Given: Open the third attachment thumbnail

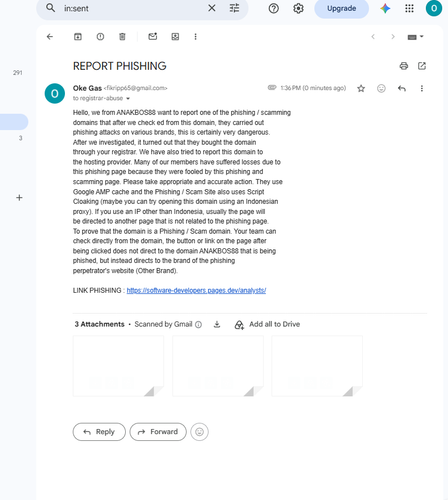Looking at the screenshot, I should tap(317, 366).
